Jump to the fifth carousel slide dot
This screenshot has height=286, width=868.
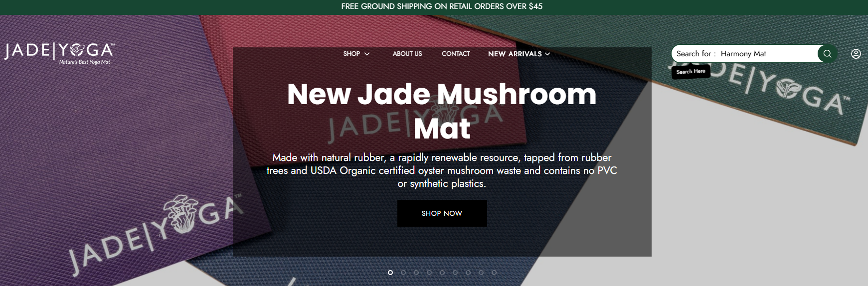click(x=442, y=273)
